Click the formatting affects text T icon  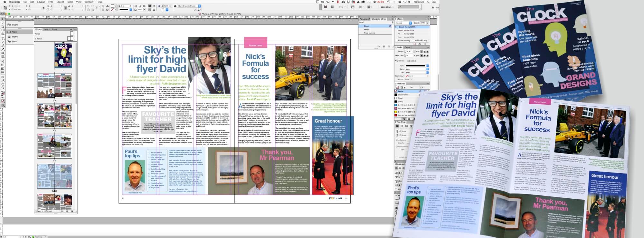pyautogui.click(x=404, y=87)
